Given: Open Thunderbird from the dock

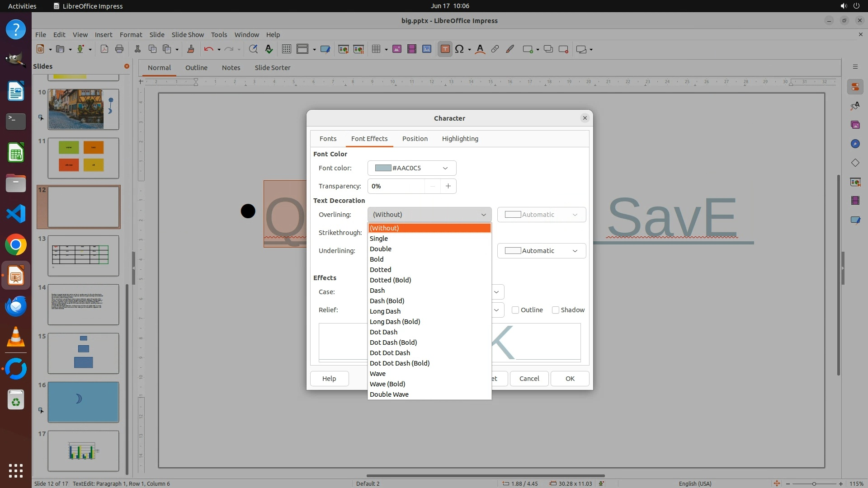Looking at the screenshot, I should pos(16,306).
